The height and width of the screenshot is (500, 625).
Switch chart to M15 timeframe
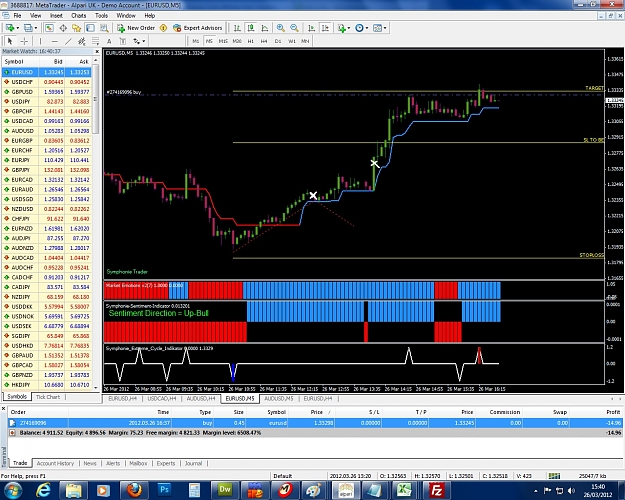223,41
